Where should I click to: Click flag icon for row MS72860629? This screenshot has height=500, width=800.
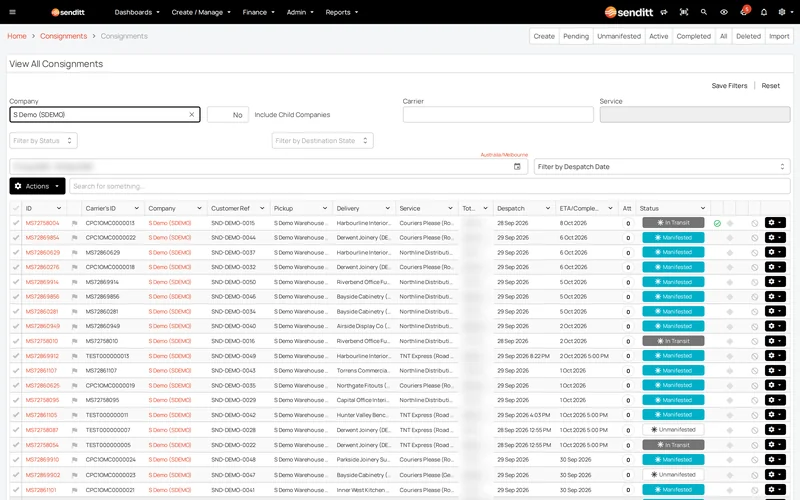[x=74, y=253]
